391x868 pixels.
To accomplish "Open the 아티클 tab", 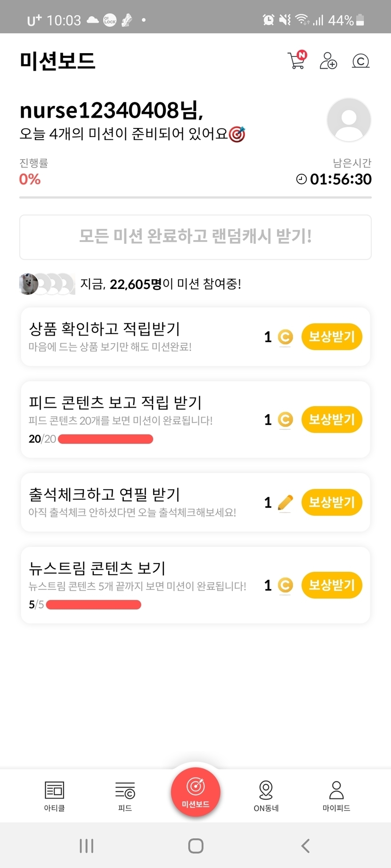I will 54,796.
